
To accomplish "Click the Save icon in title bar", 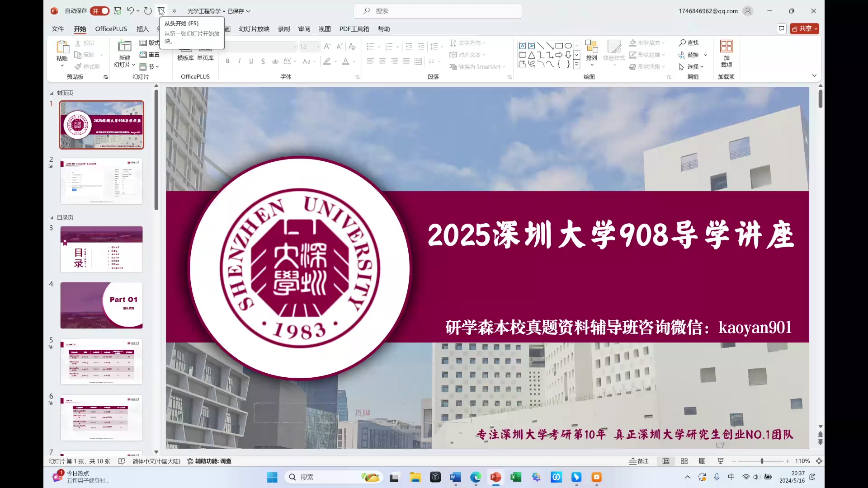I will coord(118,11).
